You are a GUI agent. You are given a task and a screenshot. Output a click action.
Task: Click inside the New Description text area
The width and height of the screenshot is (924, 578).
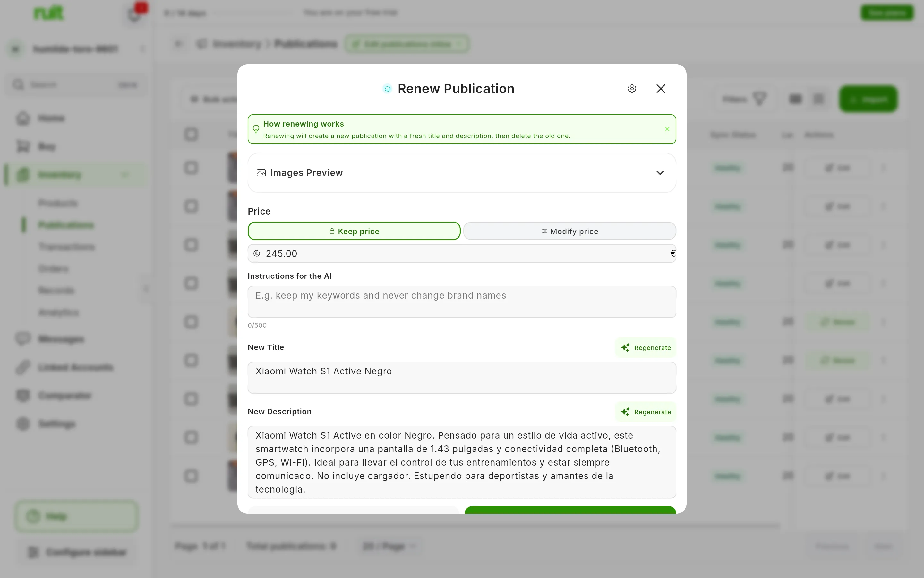[462, 462]
